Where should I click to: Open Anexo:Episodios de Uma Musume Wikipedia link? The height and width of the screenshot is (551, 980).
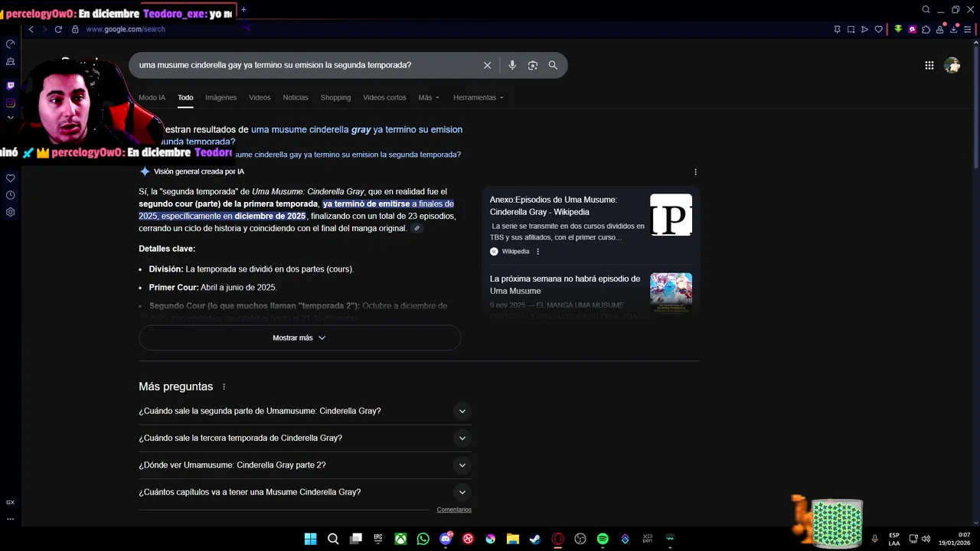point(553,205)
